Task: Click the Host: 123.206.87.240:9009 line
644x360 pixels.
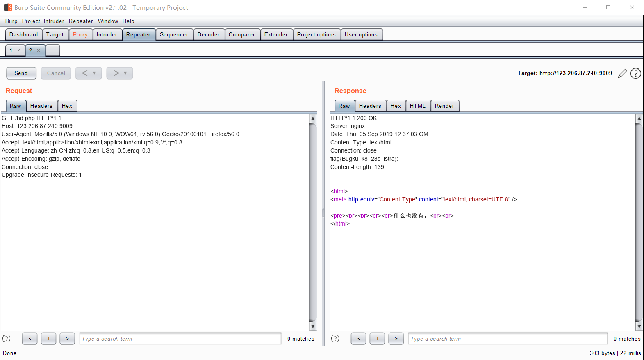Action: click(x=37, y=126)
